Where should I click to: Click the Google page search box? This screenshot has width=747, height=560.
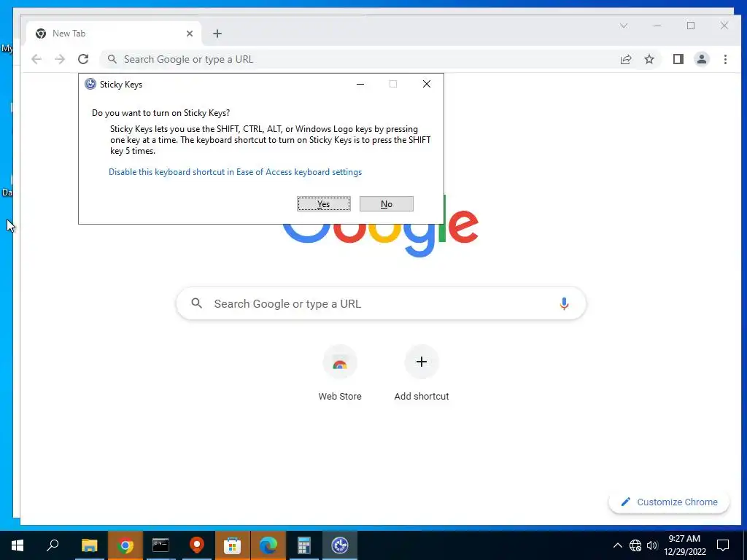[x=381, y=303]
